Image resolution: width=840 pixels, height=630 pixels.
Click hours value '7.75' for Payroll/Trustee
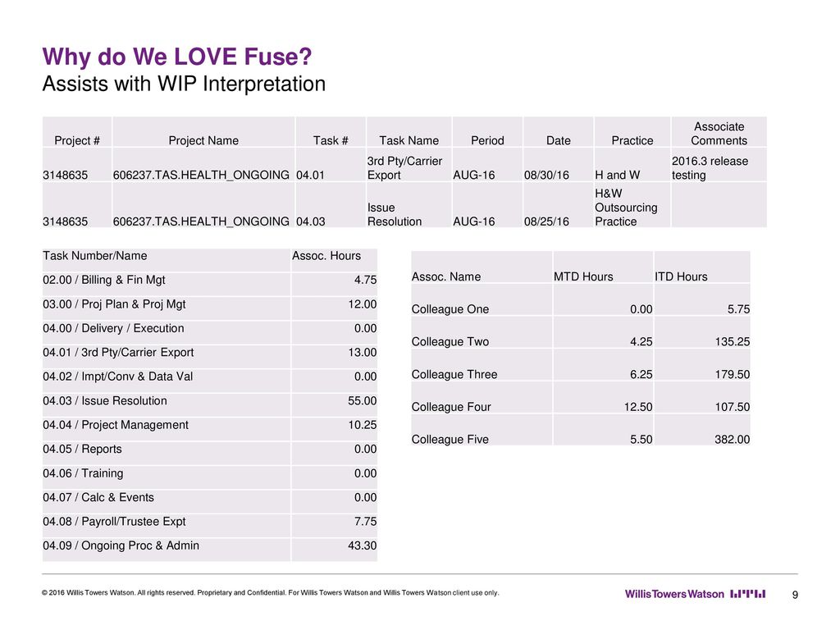coord(365,521)
